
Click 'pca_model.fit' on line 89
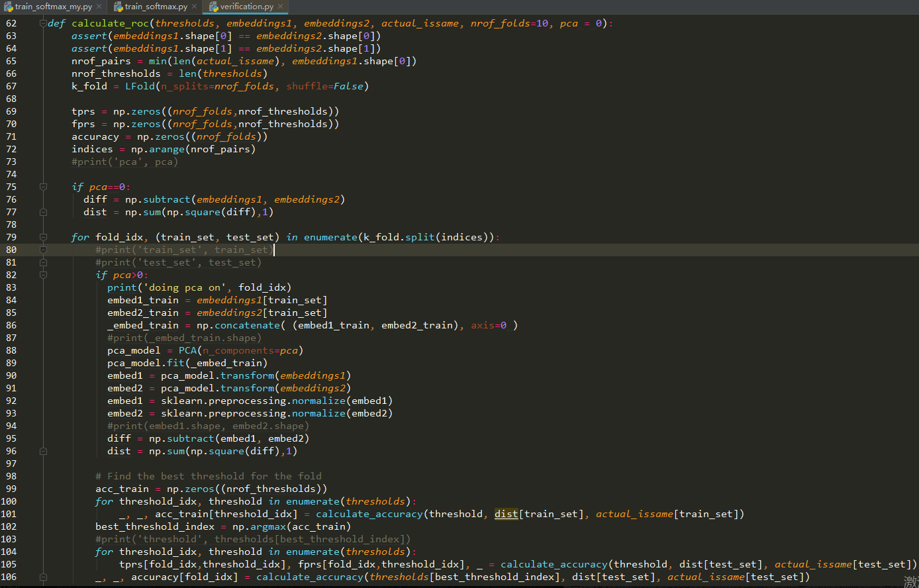(146, 363)
